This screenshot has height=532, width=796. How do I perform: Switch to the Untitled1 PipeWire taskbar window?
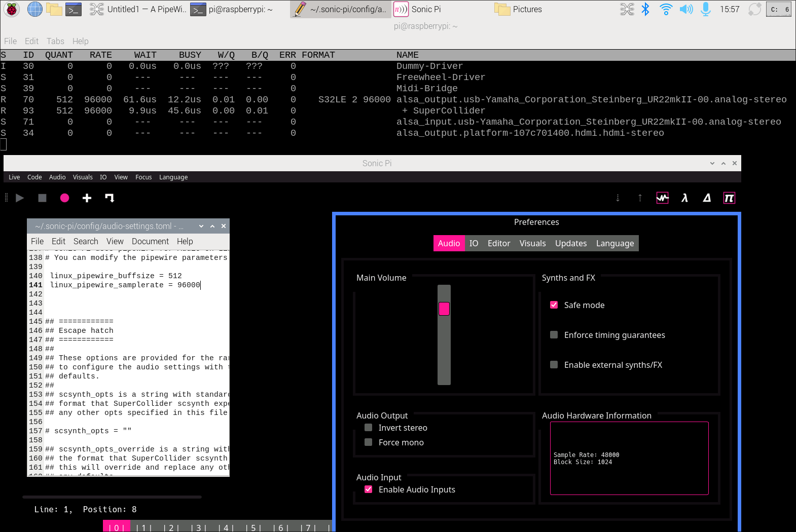pos(138,9)
